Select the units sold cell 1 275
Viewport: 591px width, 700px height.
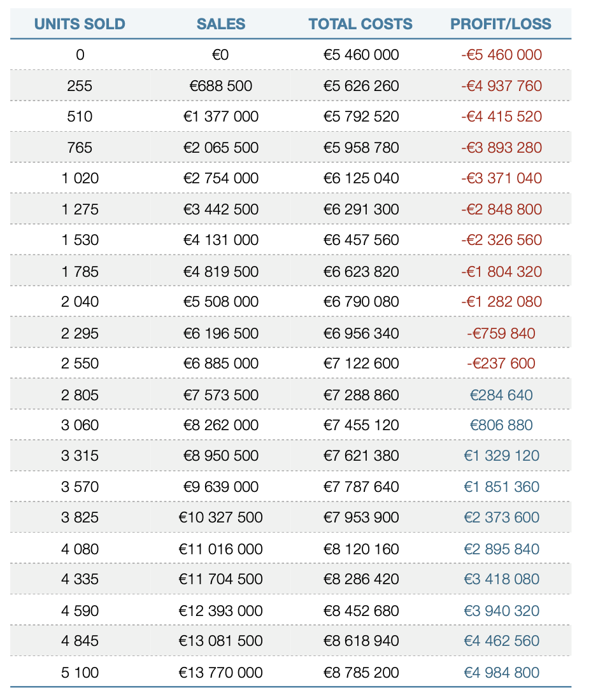80,209
